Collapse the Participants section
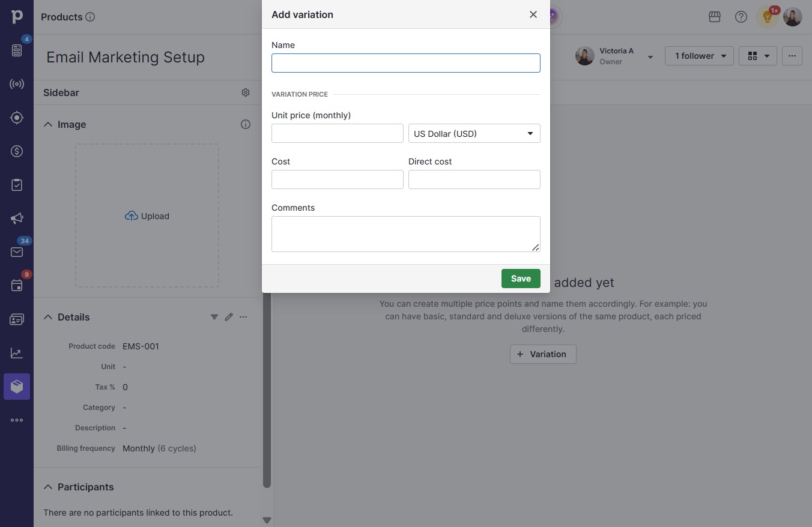Viewport: 812px width, 527px height. (48, 487)
